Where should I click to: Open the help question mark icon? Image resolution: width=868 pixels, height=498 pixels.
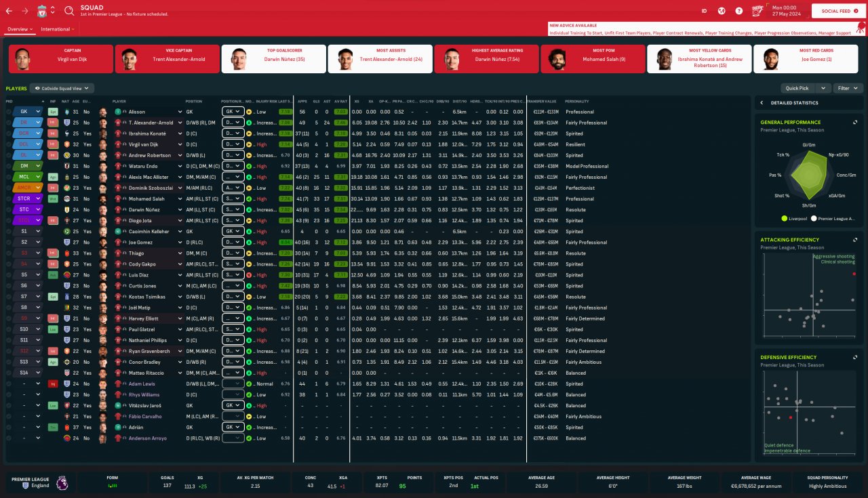click(738, 11)
